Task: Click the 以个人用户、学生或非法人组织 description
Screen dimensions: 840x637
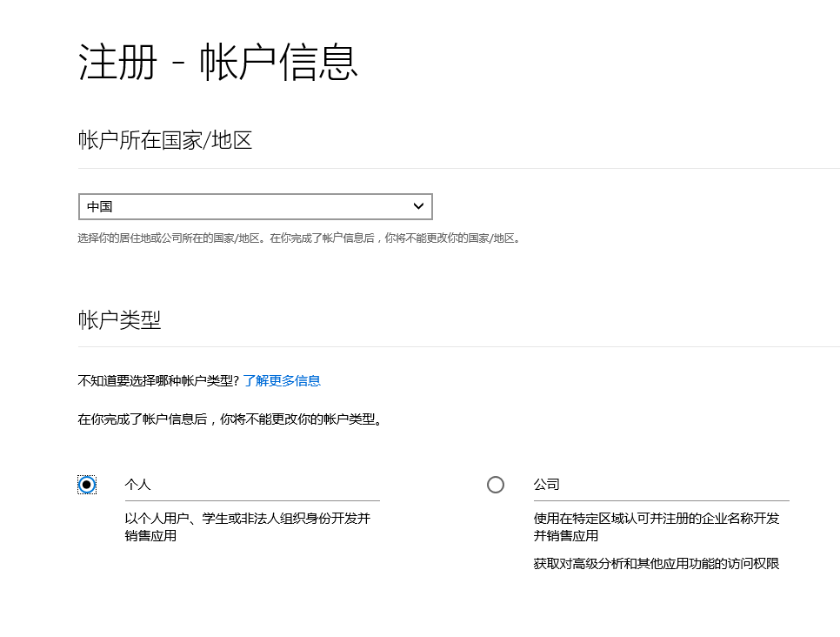Action: (x=248, y=527)
